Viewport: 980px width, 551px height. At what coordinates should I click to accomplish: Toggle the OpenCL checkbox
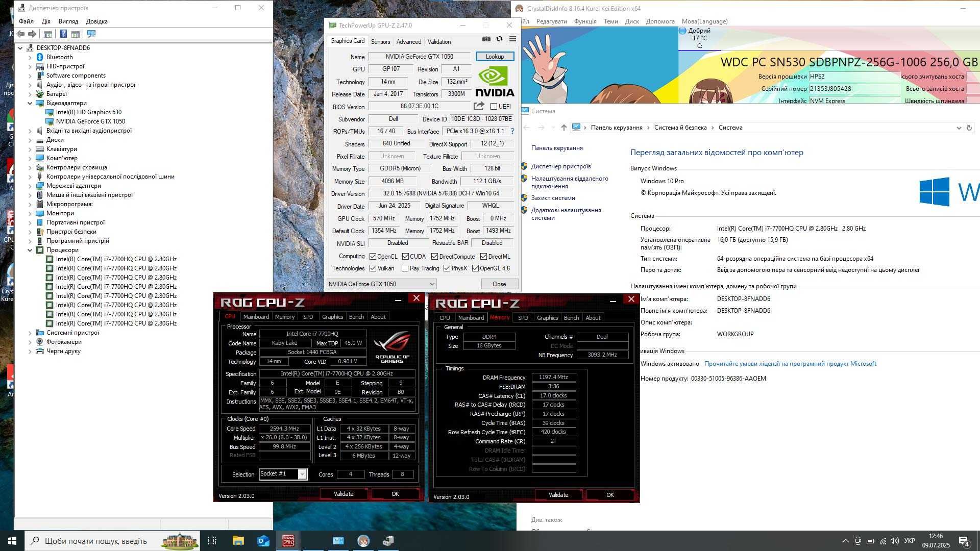[373, 257]
